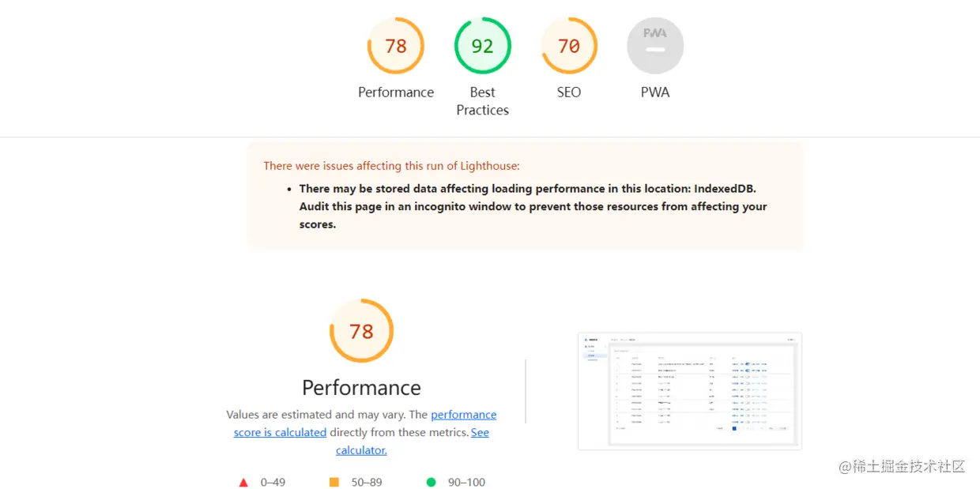Open the 'performance score is calculated' link

coord(365,423)
